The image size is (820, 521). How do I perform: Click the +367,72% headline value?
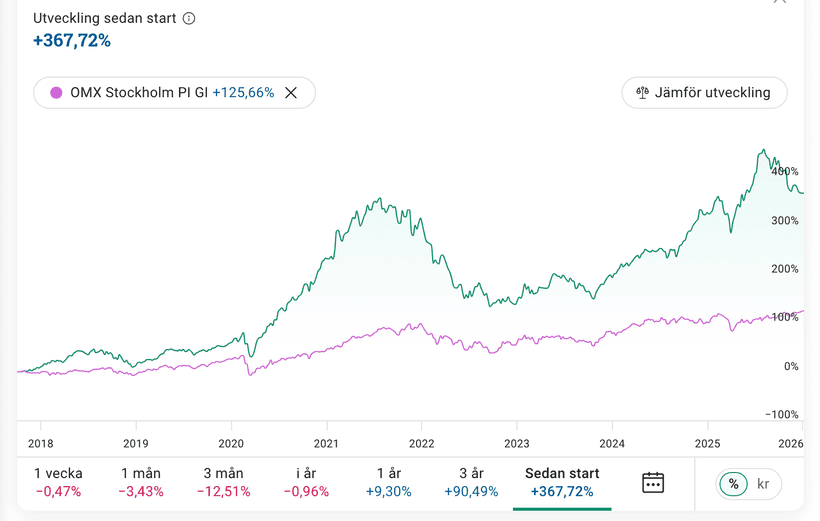[x=72, y=41]
